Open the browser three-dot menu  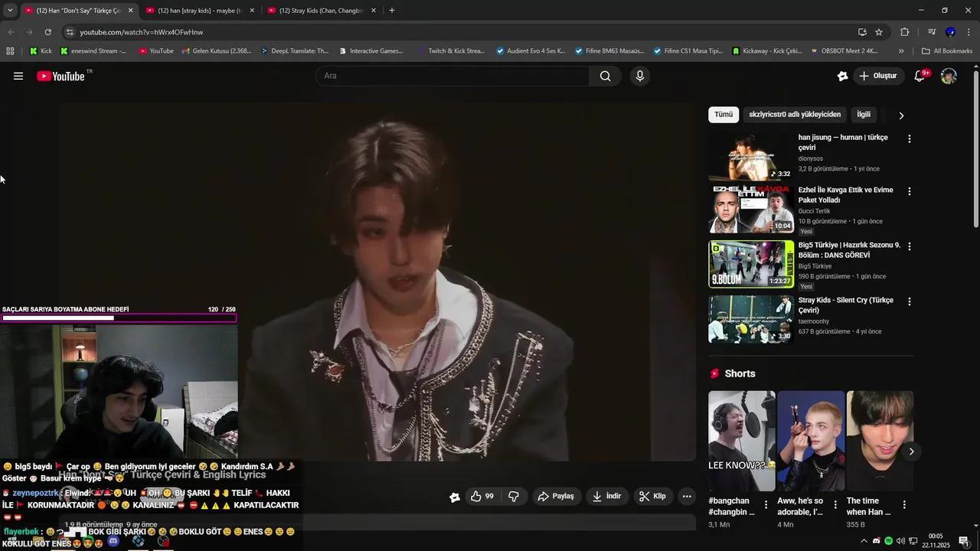(969, 32)
